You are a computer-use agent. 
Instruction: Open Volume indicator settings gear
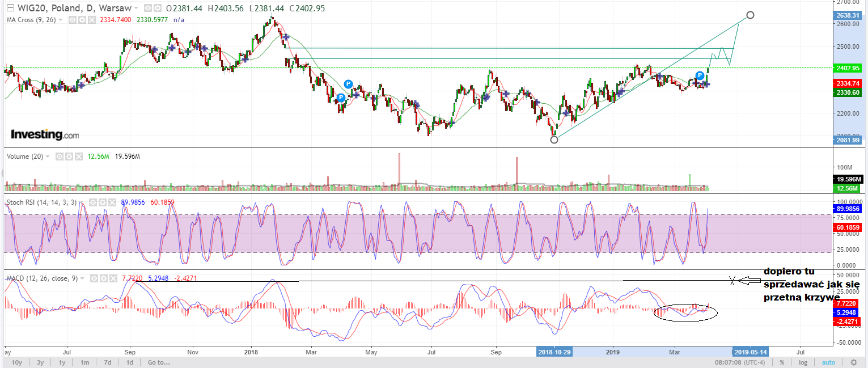pos(68,156)
